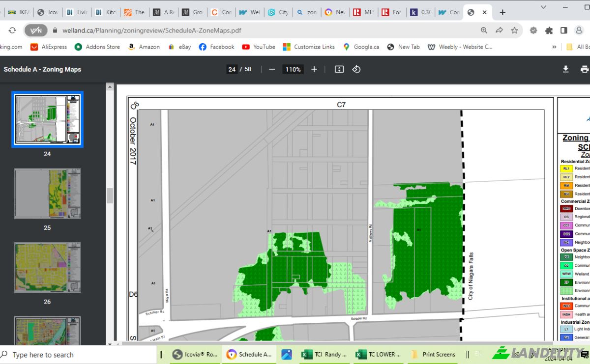
Task: Open the AliExpress bookmark
Action: 49,47
